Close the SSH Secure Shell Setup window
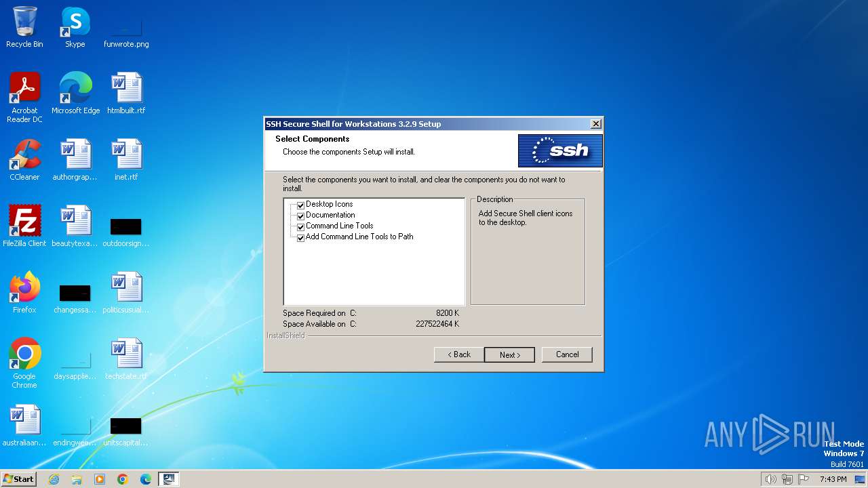Screen dimensions: 868x488 (x=595, y=124)
